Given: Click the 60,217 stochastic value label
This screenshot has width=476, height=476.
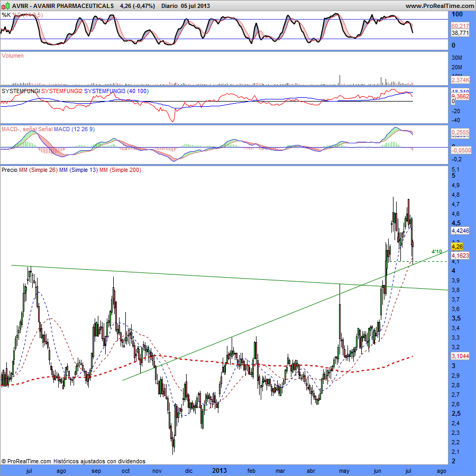Looking at the screenshot, I should click(460, 26).
